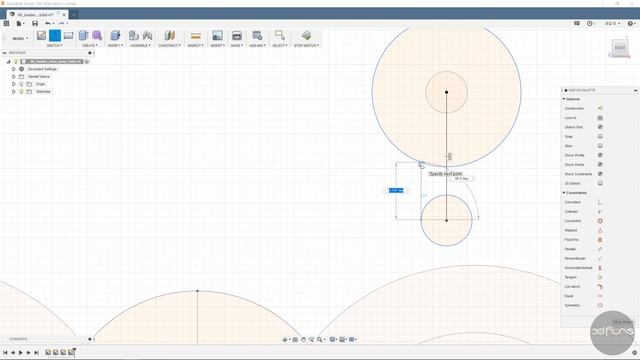Click the Tangent constraint icon
This screenshot has height=360, width=640.
(x=600, y=278)
